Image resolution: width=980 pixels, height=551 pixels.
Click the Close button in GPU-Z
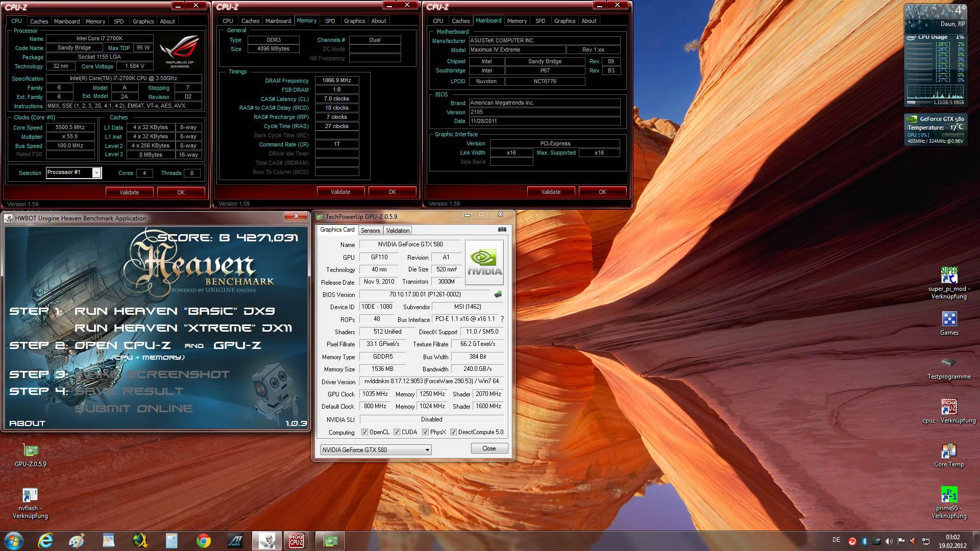coord(489,448)
